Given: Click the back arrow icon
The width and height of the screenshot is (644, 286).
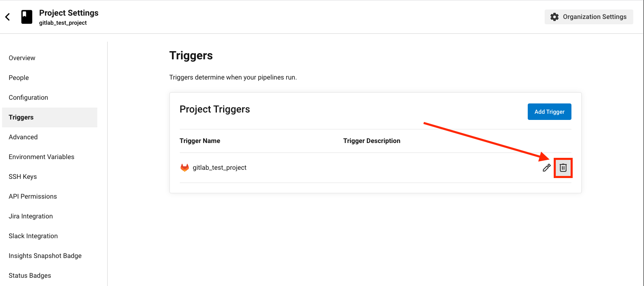Looking at the screenshot, I should click(x=7, y=17).
